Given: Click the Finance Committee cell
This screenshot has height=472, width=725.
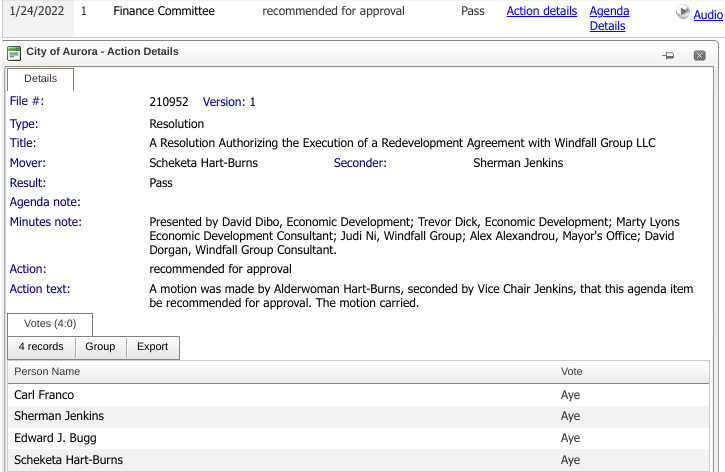Looking at the screenshot, I should click(164, 11).
